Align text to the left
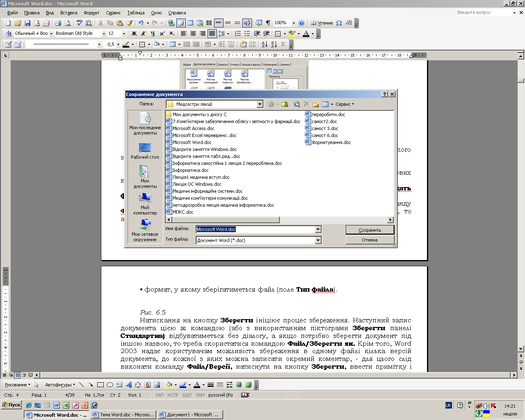Viewport: 525px width, 420px height. [184, 34]
